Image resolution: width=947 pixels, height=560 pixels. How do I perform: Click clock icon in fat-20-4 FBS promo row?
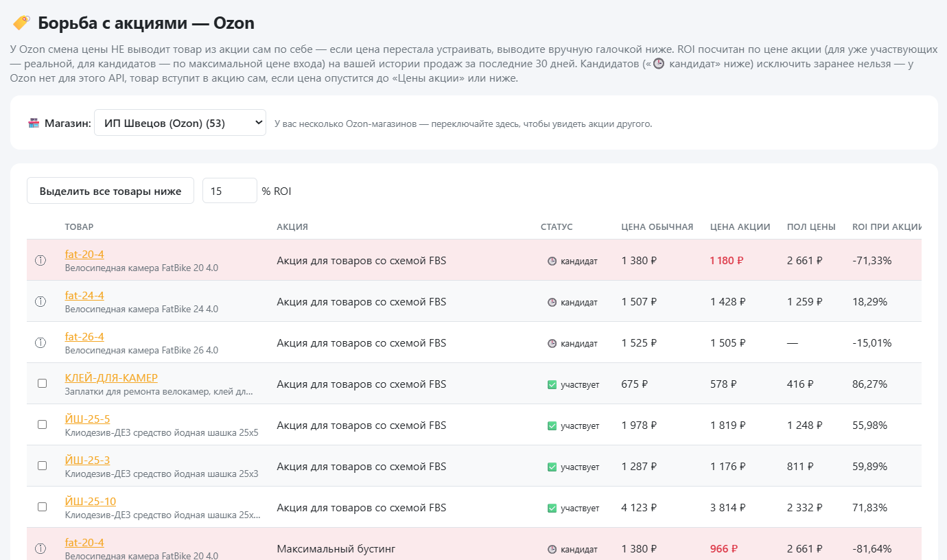(x=552, y=261)
